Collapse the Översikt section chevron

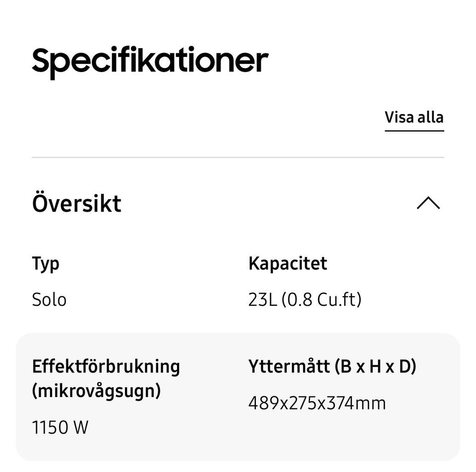pos(428,203)
